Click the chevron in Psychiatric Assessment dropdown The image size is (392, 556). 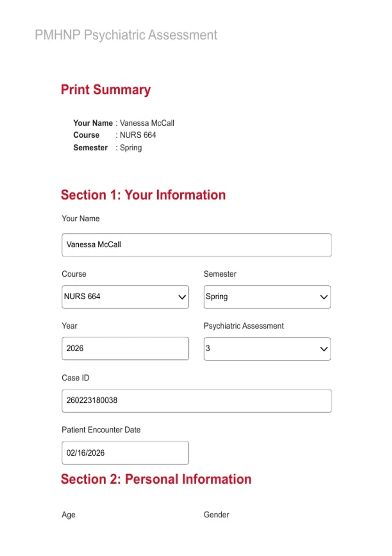(x=324, y=349)
